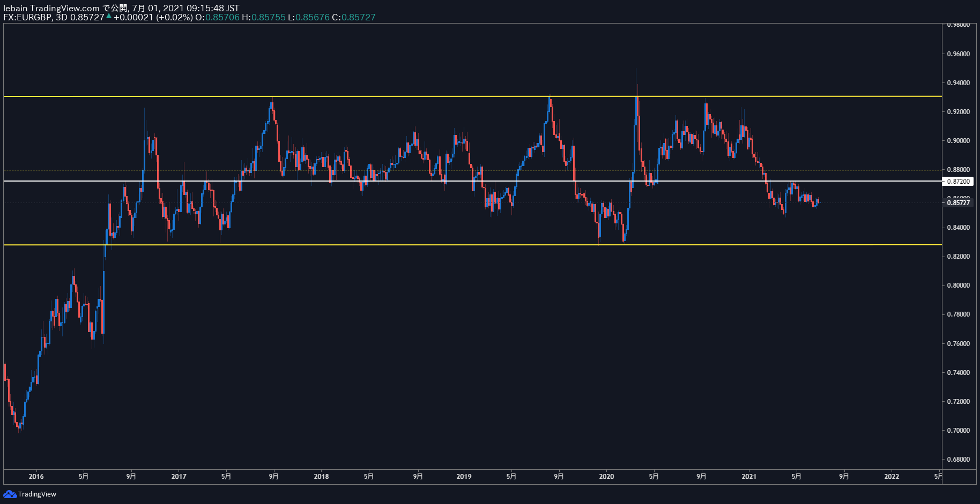The height and width of the screenshot is (504, 980).
Task: Click the 2017 label on time axis
Action: pyautogui.click(x=179, y=477)
